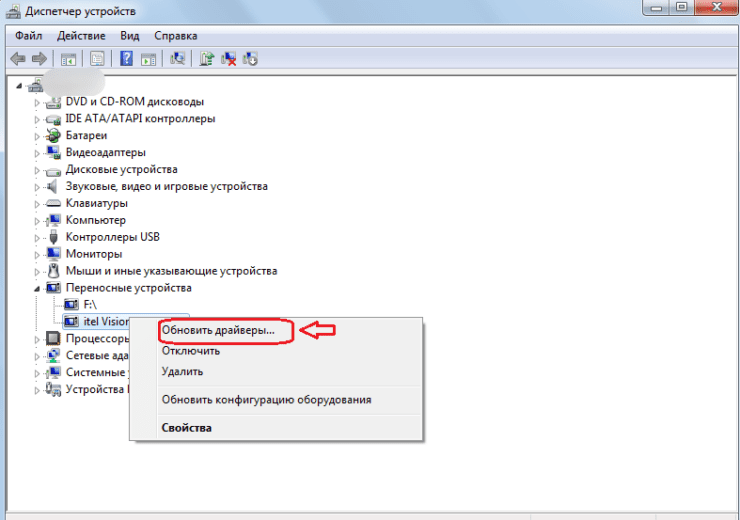Screen dimensions: 740x520
Task: Collapse the Переносные устройства node
Action: (37, 288)
